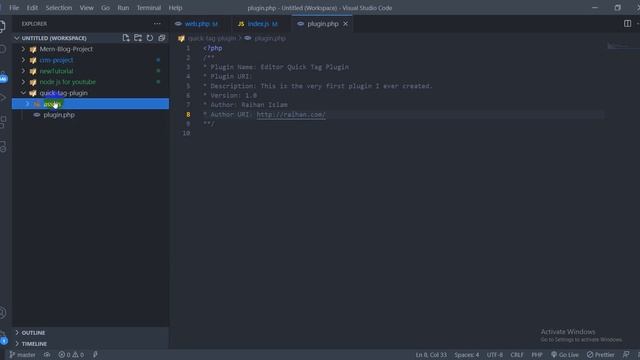Change encoding via UTF-8

click(x=495, y=355)
